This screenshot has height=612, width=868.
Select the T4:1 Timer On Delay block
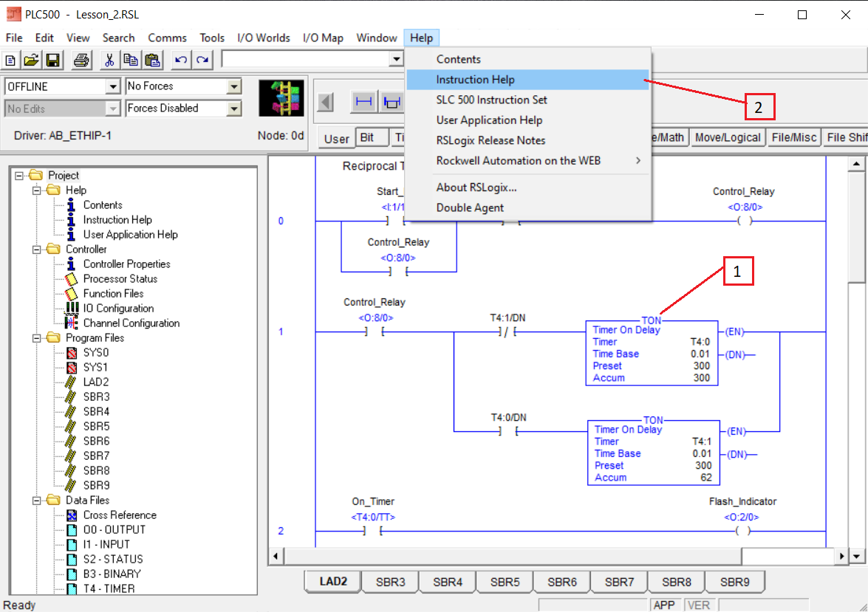(x=654, y=453)
